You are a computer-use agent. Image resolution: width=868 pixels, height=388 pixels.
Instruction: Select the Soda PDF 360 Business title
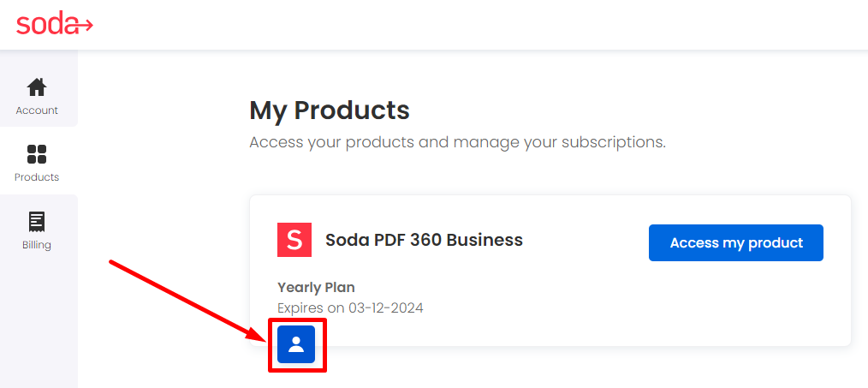coord(424,240)
